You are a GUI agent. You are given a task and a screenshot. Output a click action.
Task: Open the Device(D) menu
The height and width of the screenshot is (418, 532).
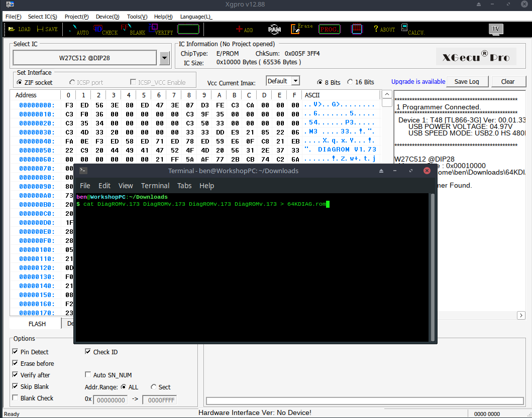tap(108, 17)
